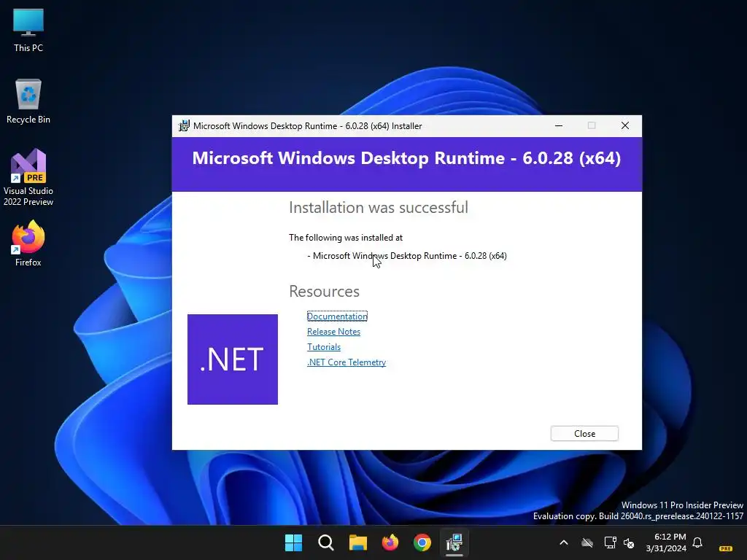This screenshot has width=747, height=560.
Task: Click the installer icon in title bar
Action: pyautogui.click(x=184, y=125)
